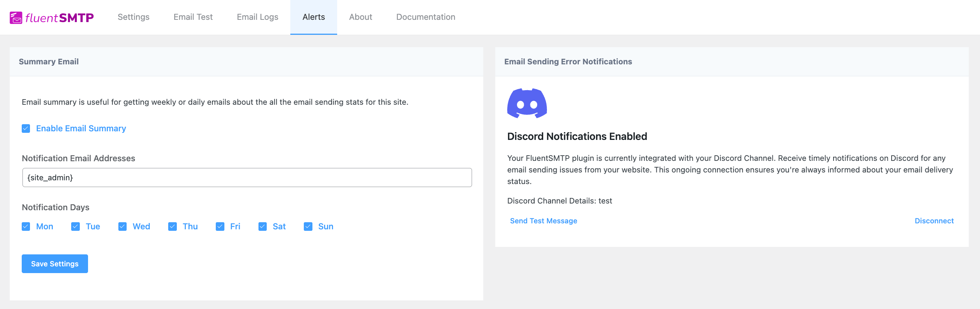Disconnect the Discord integration
The height and width of the screenshot is (309, 980).
coord(934,221)
